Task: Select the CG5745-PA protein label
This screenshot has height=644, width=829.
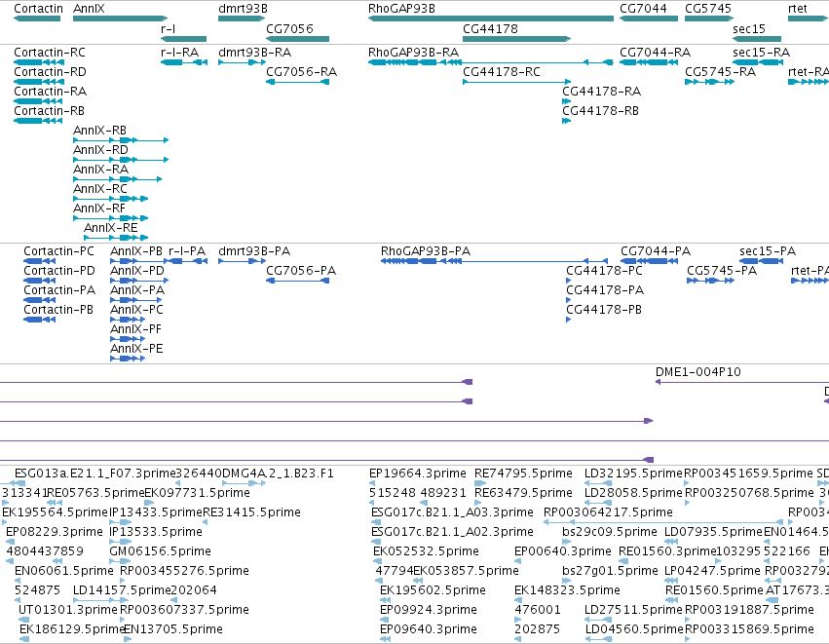Action: pyautogui.click(x=721, y=271)
